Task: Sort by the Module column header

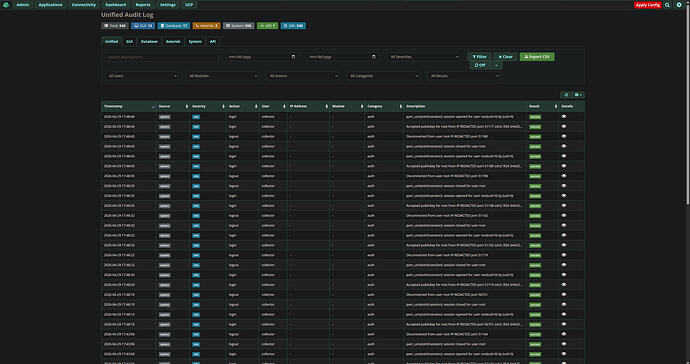Action: pos(347,107)
